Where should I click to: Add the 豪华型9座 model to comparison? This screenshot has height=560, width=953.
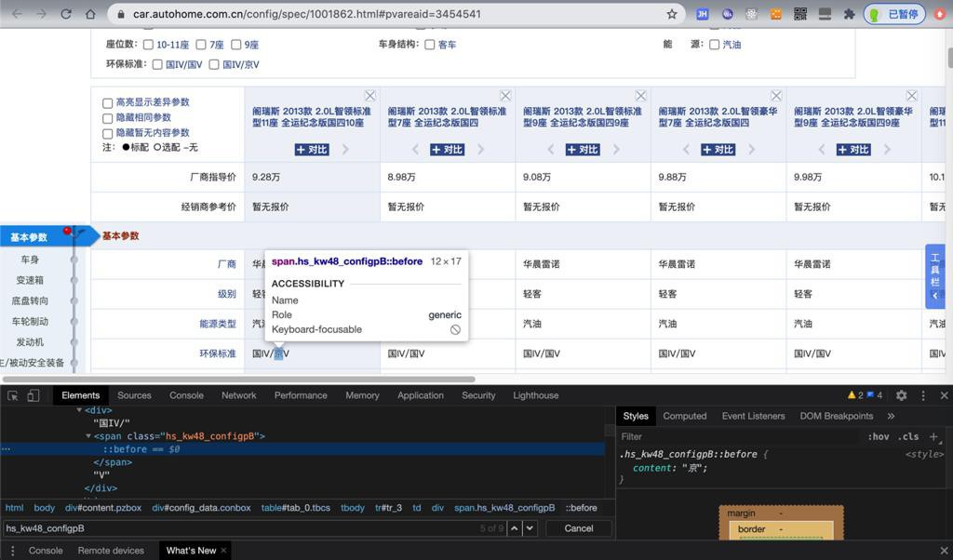pyautogui.click(x=853, y=150)
